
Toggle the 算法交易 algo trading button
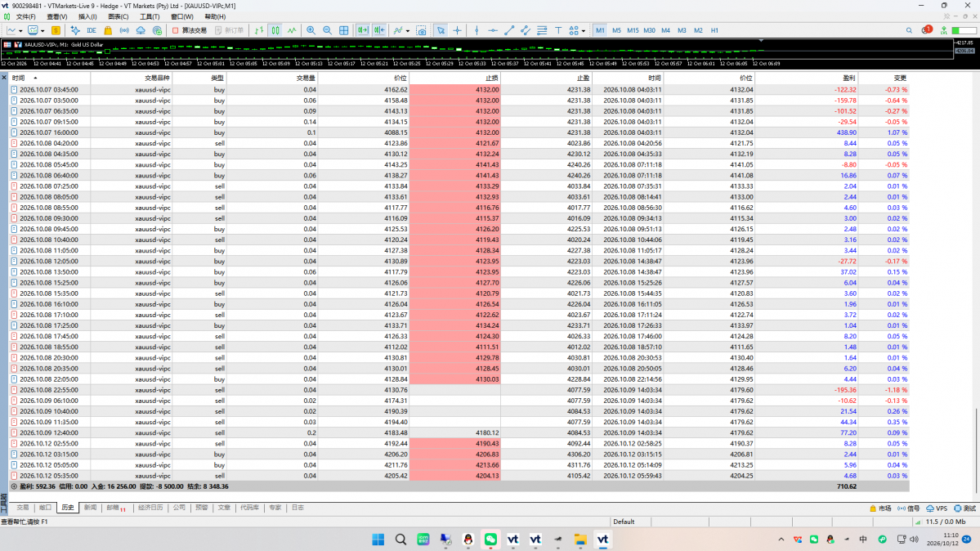190,30
